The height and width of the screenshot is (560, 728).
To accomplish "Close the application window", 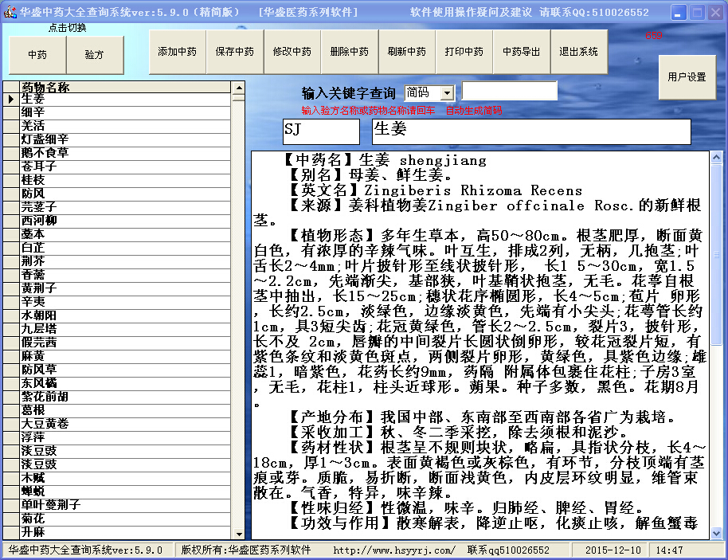I will coord(715,13).
